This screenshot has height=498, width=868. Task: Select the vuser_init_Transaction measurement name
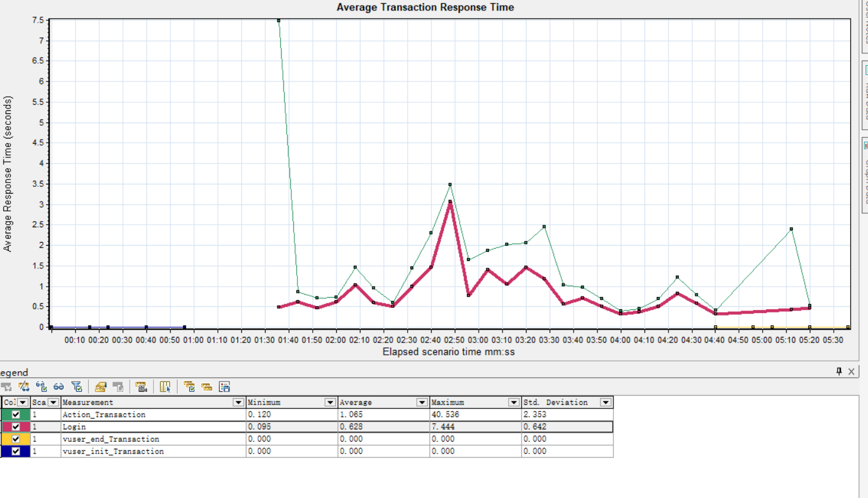click(113, 451)
